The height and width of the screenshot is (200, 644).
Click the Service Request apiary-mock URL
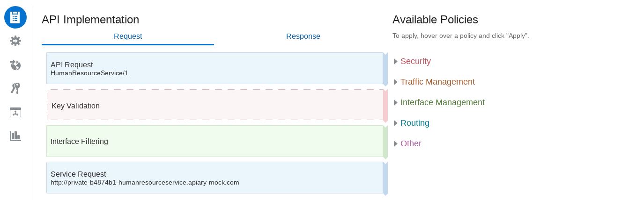pyautogui.click(x=145, y=183)
